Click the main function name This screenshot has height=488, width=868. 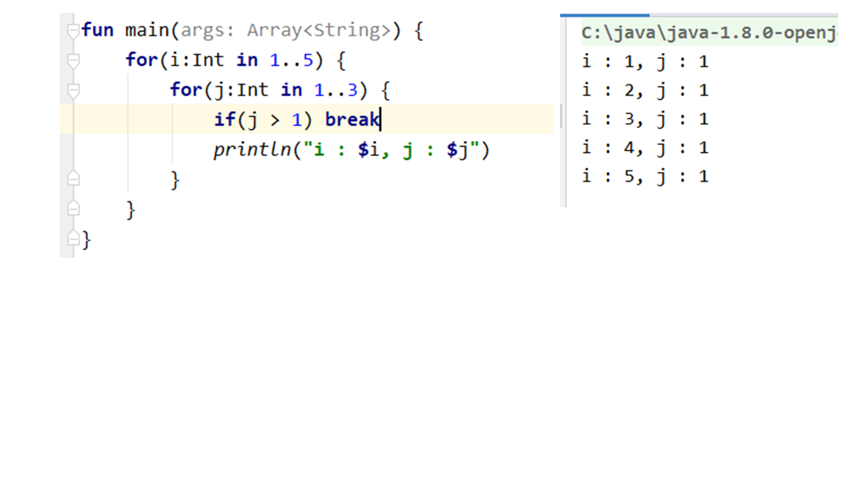[148, 31]
